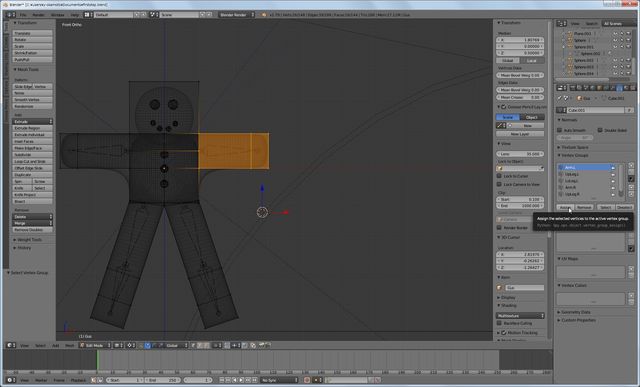Open the Select menu in the viewport header
The height and width of the screenshot is (387, 640).
tap(40, 345)
